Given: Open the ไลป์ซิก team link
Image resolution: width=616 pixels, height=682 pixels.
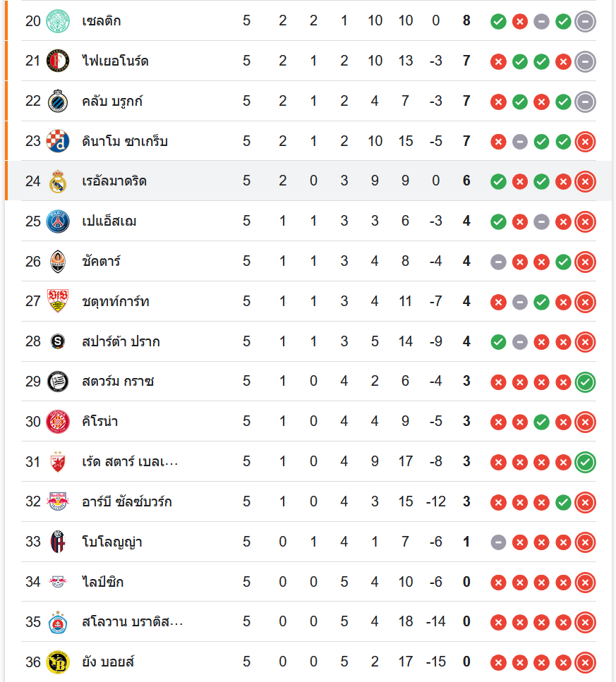Looking at the screenshot, I should click(103, 583).
